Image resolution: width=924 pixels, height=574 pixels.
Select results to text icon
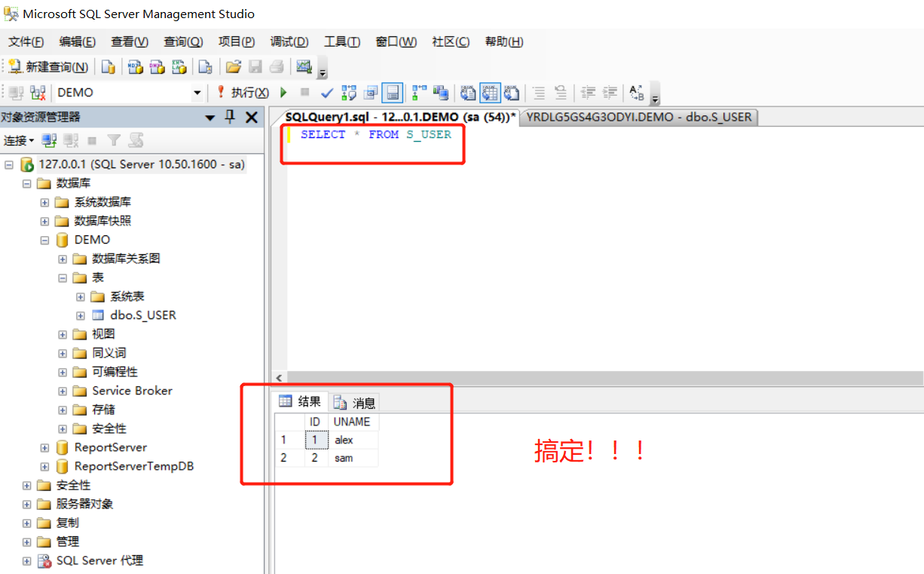click(468, 93)
